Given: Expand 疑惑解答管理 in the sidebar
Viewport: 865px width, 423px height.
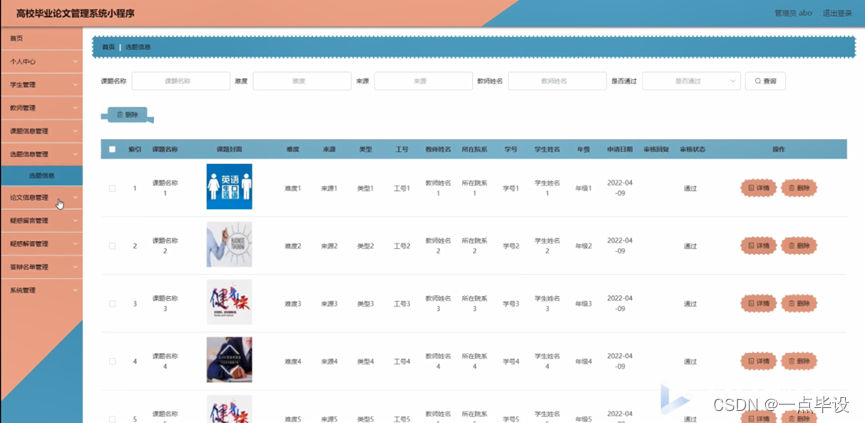Looking at the screenshot, I should (41, 244).
